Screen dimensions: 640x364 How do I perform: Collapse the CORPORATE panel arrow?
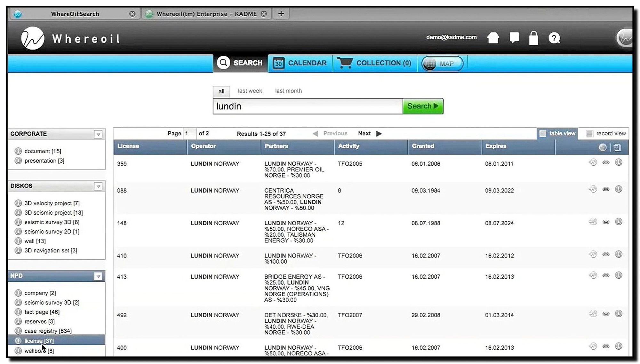98,134
